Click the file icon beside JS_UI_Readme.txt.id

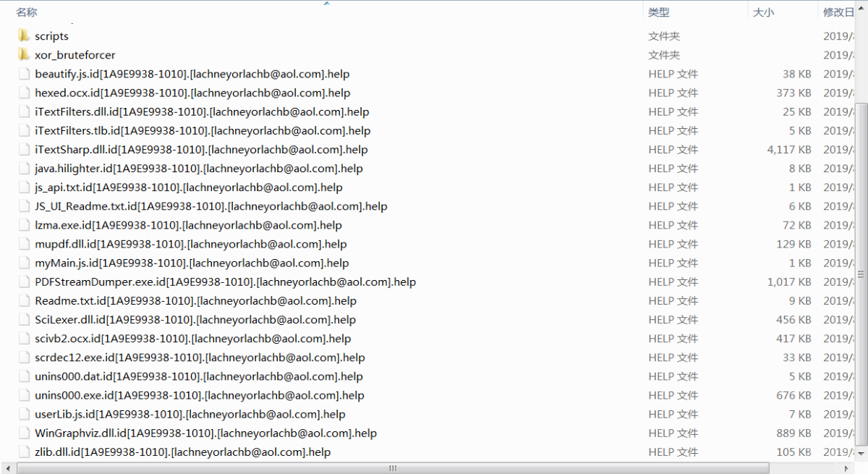click(24, 206)
